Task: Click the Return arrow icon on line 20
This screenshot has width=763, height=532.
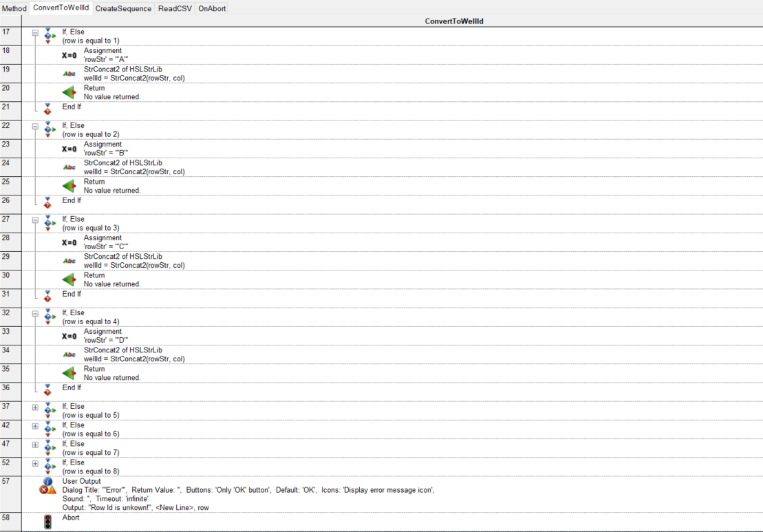Action: (68, 92)
